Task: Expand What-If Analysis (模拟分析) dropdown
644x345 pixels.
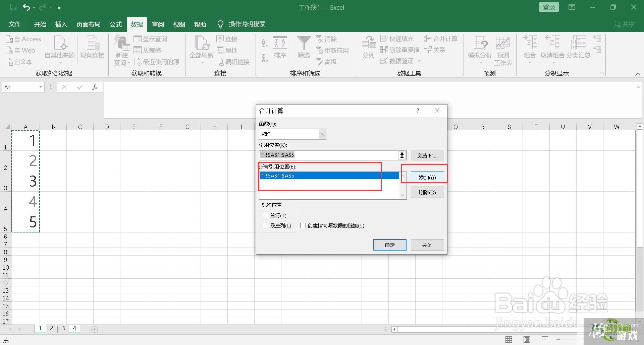Action: click(x=480, y=63)
